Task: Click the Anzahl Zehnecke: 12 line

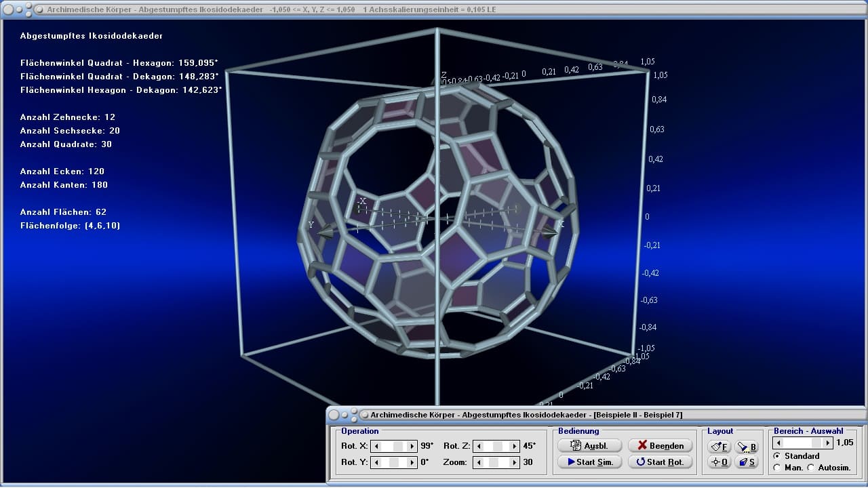Action: pos(68,117)
